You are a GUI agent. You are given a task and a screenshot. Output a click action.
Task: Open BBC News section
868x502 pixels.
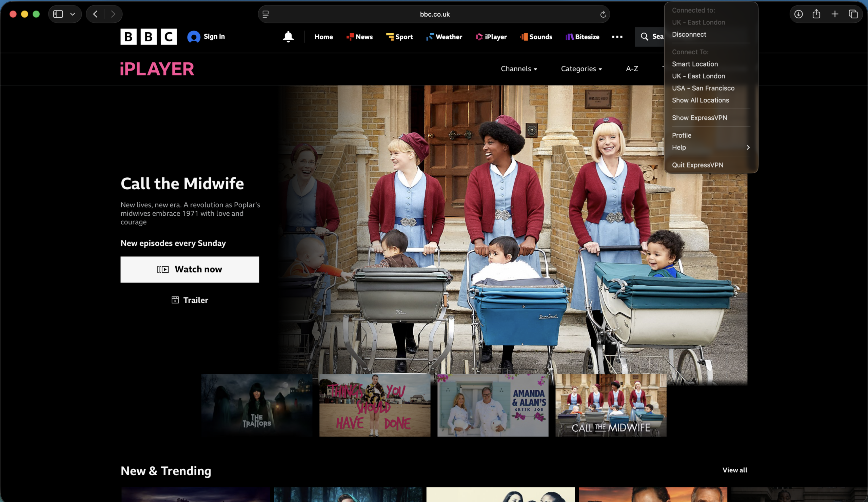(359, 37)
